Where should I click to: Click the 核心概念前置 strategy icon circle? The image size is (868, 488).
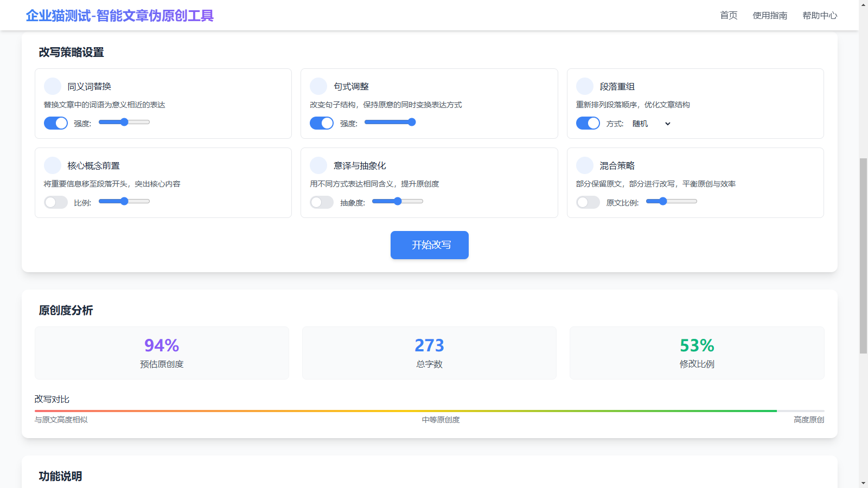tap(53, 165)
